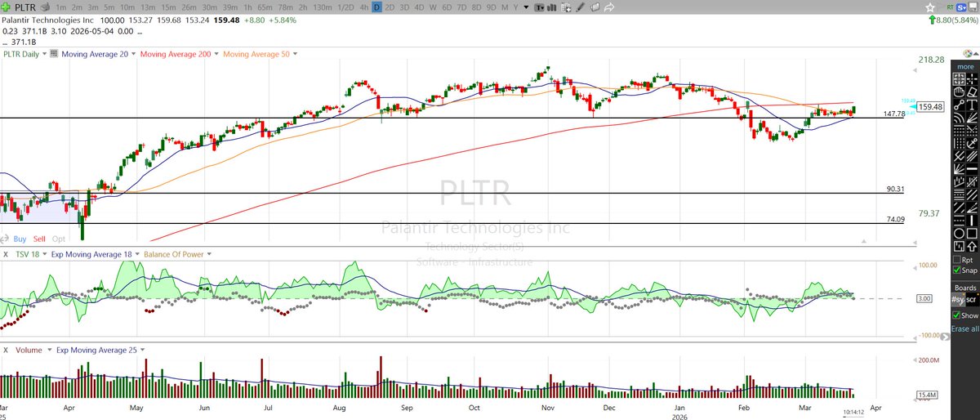
Task: Toggle the Rpt checkbox
Action: [956, 260]
